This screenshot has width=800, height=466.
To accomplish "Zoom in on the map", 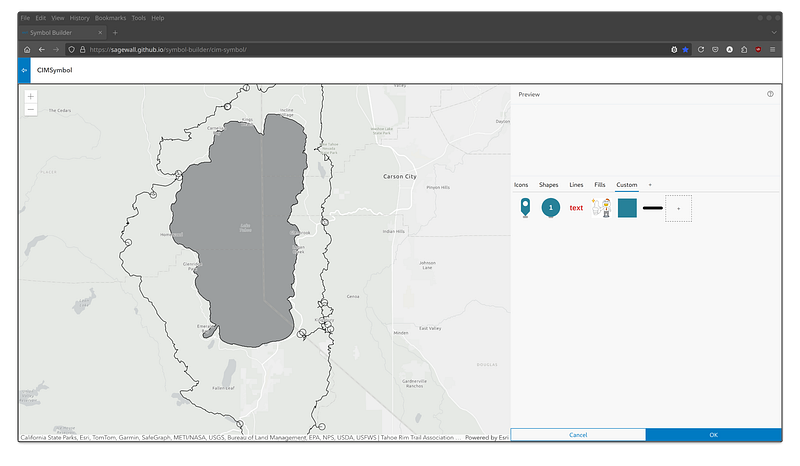I will pos(31,96).
